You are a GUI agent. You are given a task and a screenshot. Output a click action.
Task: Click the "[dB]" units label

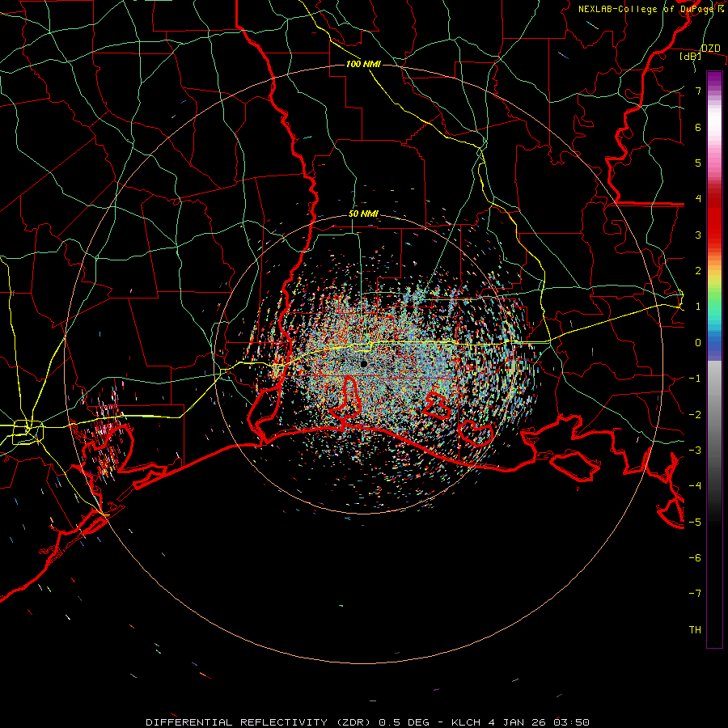tap(691, 57)
